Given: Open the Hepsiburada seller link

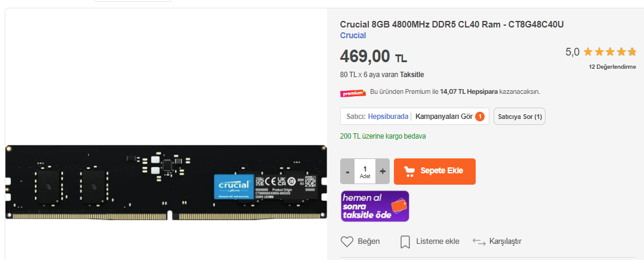Looking at the screenshot, I should [388, 117].
